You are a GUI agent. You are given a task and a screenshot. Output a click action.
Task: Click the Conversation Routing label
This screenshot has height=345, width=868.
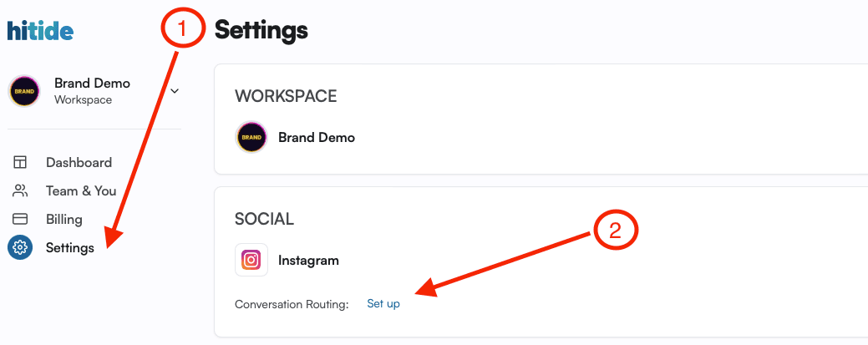coord(292,305)
